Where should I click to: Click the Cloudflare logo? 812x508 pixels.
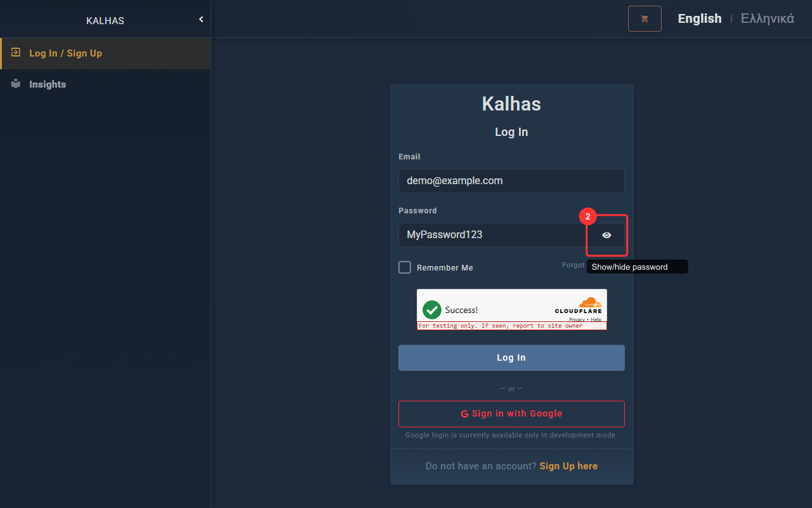coord(578,305)
